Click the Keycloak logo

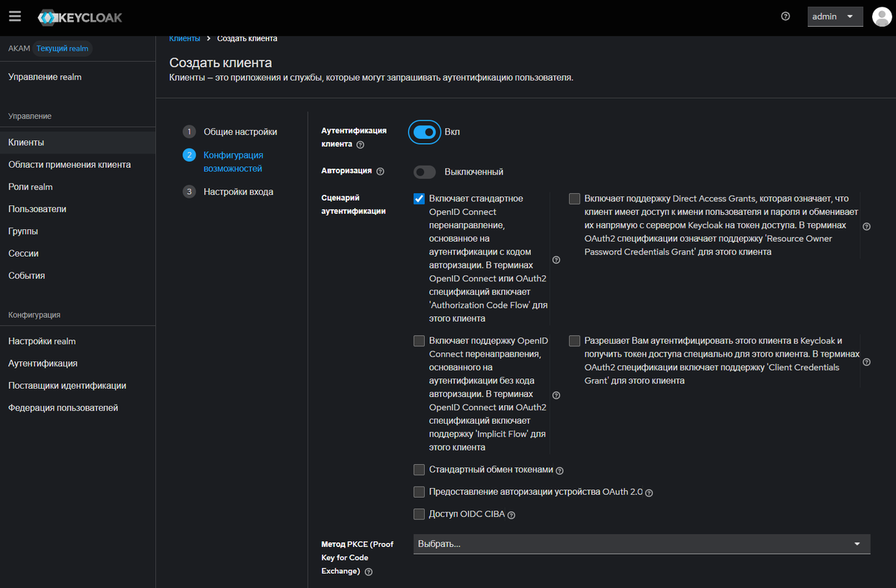(80, 16)
